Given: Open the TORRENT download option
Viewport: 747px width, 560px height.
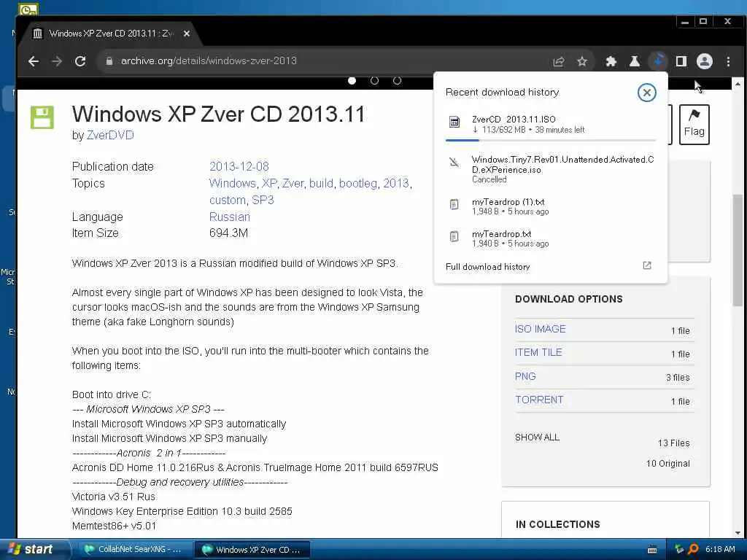Looking at the screenshot, I should click(539, 400).
